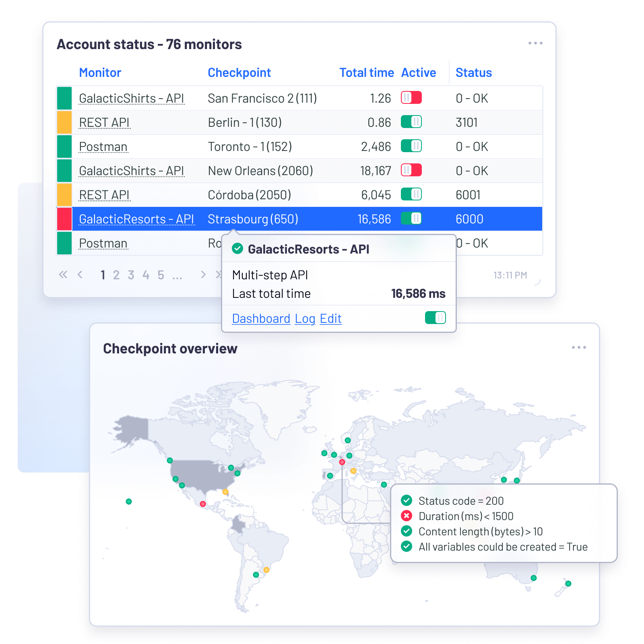Click the red error icon next to Duration (ms) < 1500
644x644 pixels.
click(x=407, y=516)
